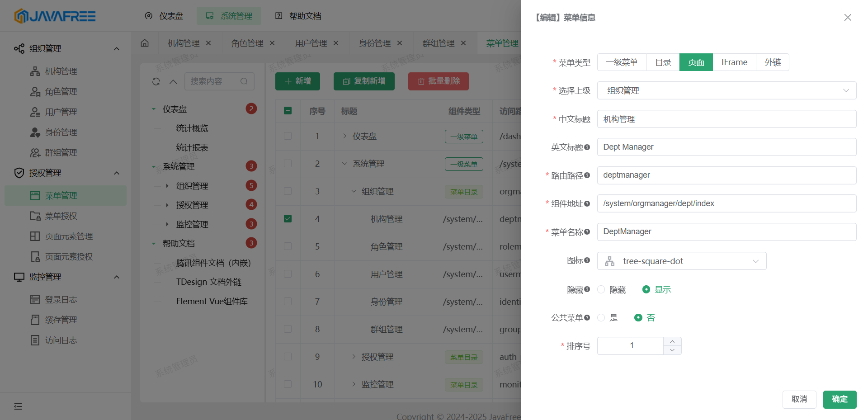This screenshot has height=420, width=868.
Task: Click the 确定 button
Action: 839,399
